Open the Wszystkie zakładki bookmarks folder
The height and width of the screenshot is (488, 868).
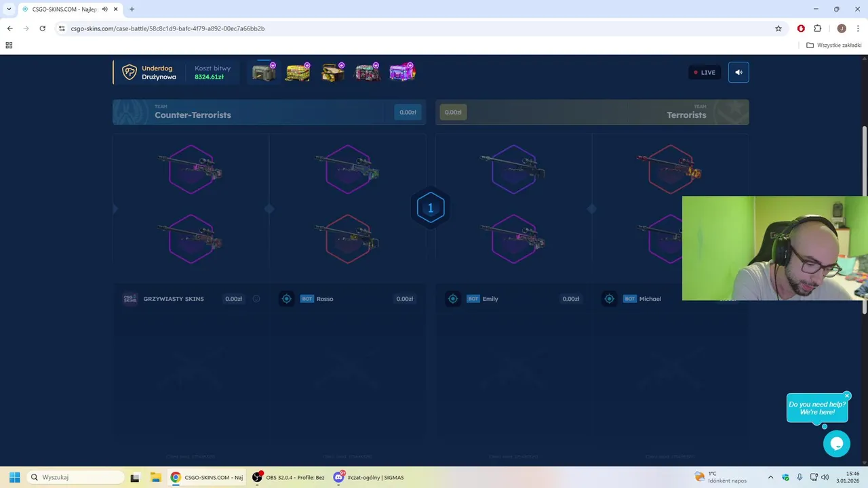834,45
